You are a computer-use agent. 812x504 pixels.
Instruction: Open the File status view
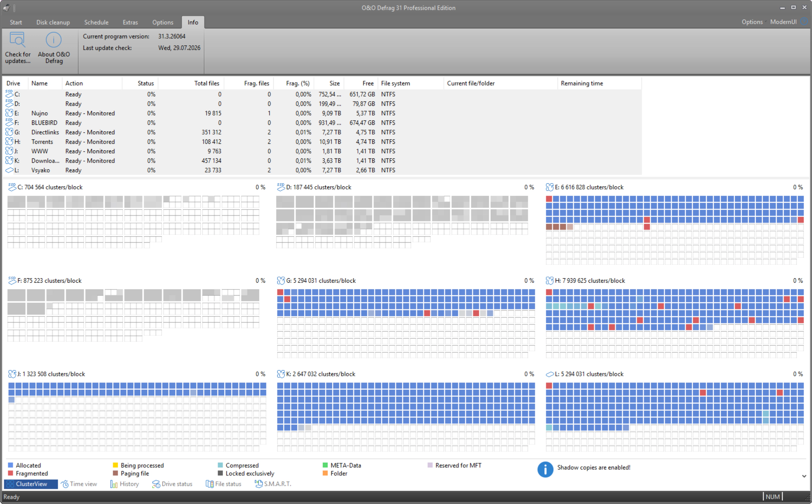pyautogui.click(x=223, y=484)
